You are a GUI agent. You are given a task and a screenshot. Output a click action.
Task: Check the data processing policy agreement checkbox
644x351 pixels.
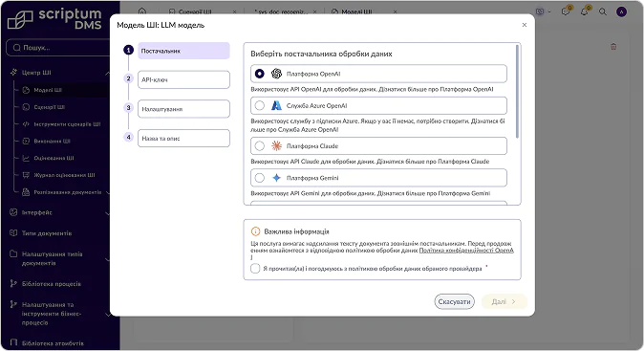coord(255,269)
